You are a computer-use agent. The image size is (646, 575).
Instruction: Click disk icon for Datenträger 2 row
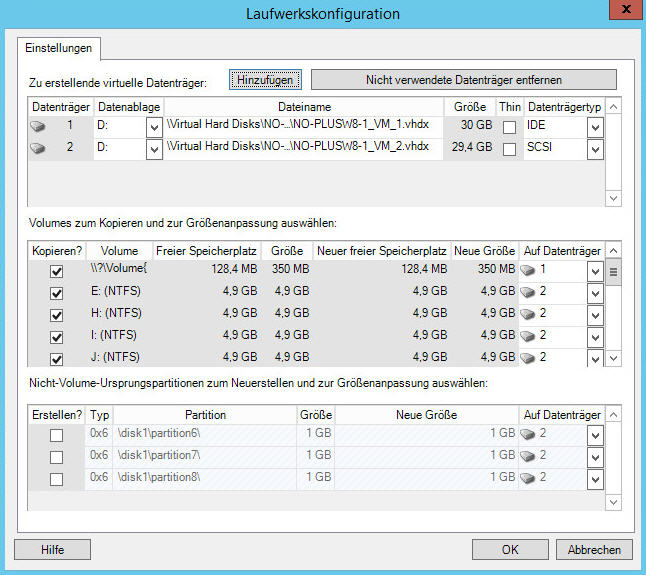[39, 149]
